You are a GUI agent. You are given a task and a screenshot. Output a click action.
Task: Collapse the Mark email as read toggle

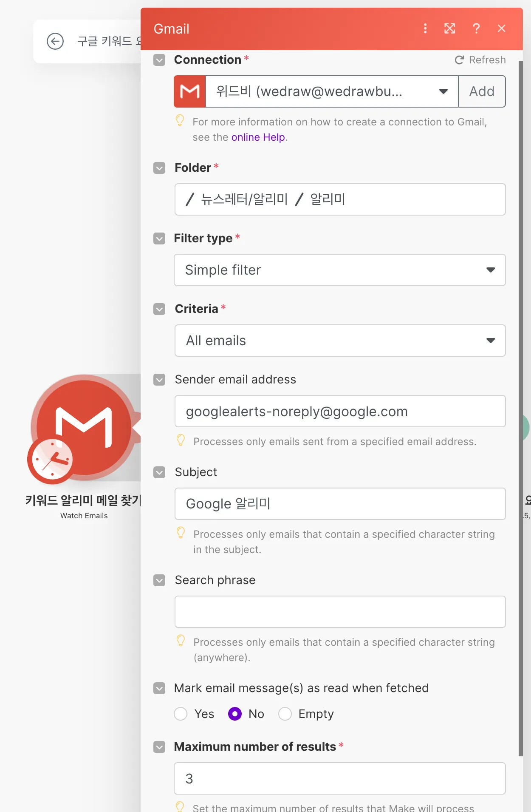pyautogui.click(x=159, y=688)
